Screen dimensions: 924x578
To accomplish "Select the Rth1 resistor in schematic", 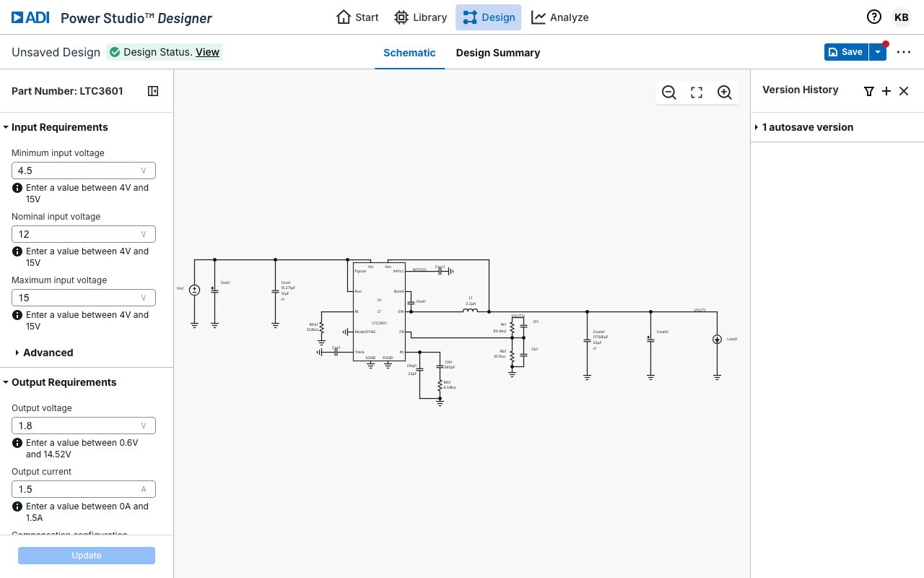I will [x=440, y=384].
